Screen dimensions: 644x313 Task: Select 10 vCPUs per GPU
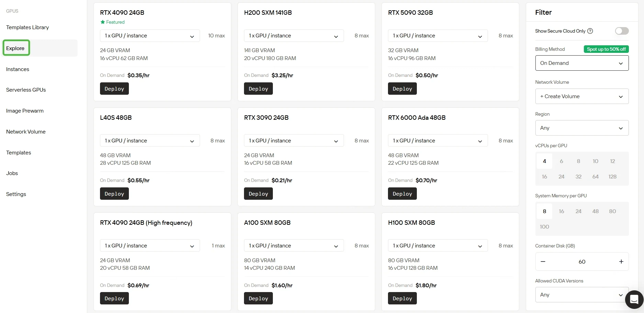(x=596, y=161)
